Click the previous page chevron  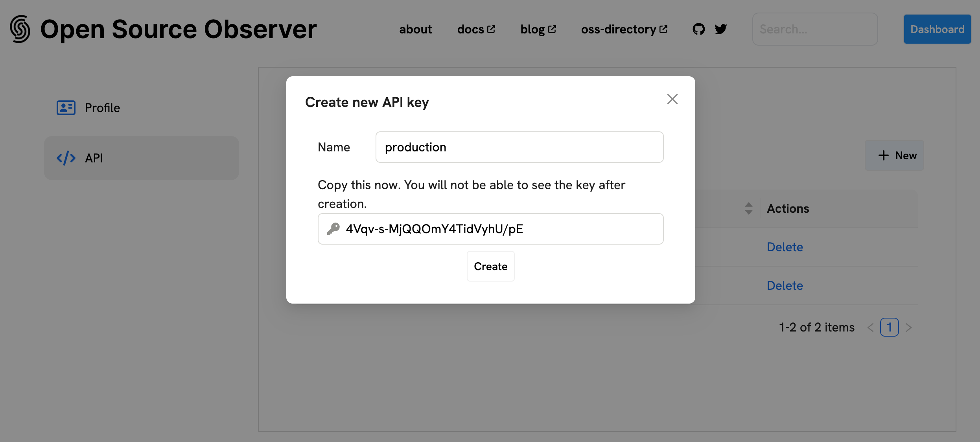pyautogui.click(x=870, y=327)
